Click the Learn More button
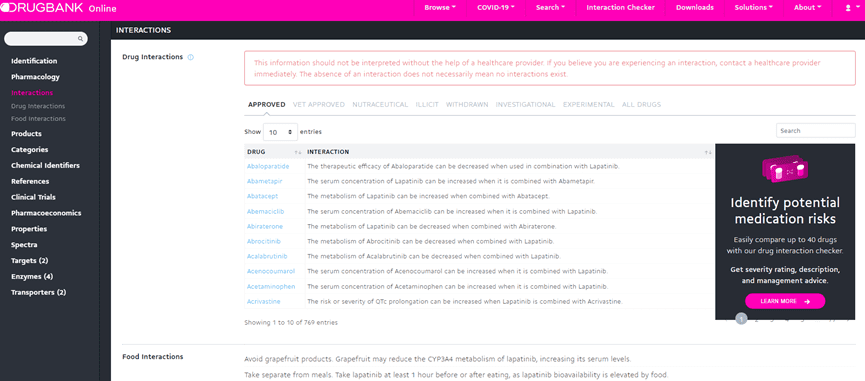This screenshot has height=381, width=865. pyautogui.click(x=785, y=301)
